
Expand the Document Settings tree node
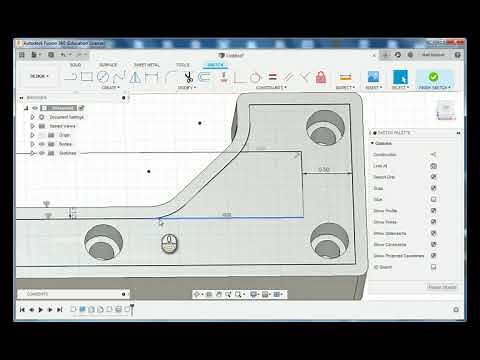[x=32, y=117]
